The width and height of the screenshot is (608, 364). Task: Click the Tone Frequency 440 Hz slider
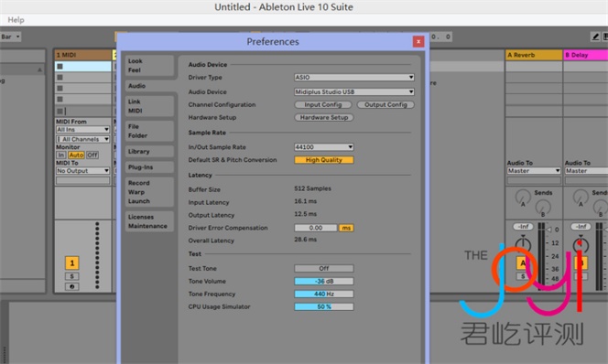click(x=324, y=294)
